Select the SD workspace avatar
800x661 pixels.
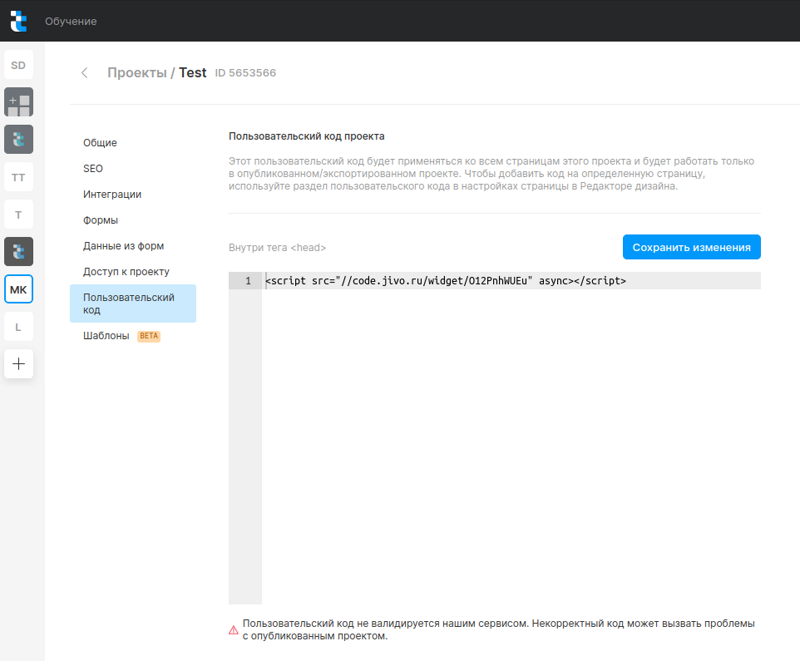pos(18,65)
